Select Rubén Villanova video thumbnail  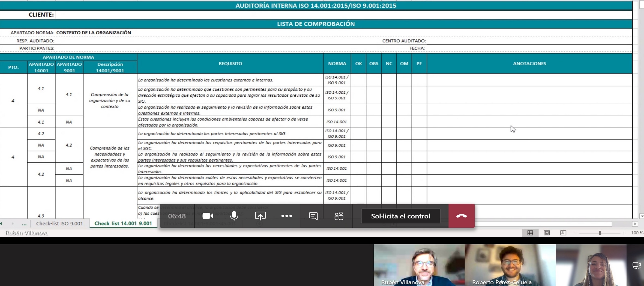pyautogui.click(x=419, y=265)
